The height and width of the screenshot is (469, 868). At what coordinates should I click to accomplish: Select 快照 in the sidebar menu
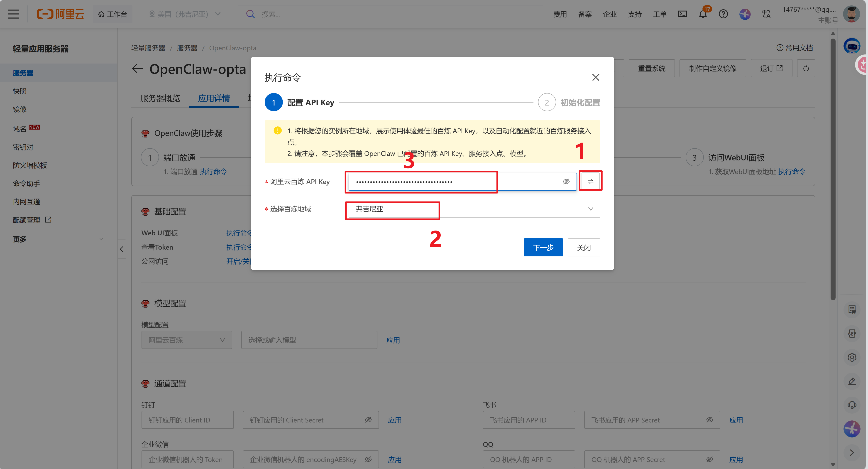point(20,91)
